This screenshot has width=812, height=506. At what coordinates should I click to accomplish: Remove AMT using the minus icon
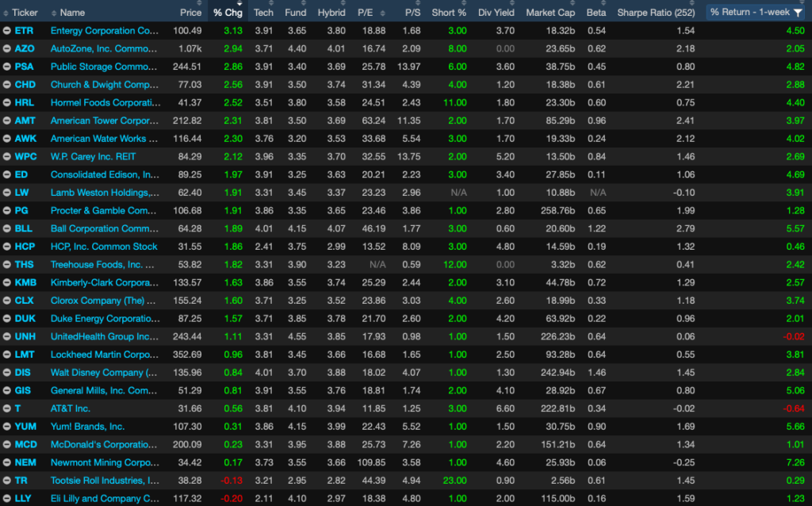click(6, 121)
